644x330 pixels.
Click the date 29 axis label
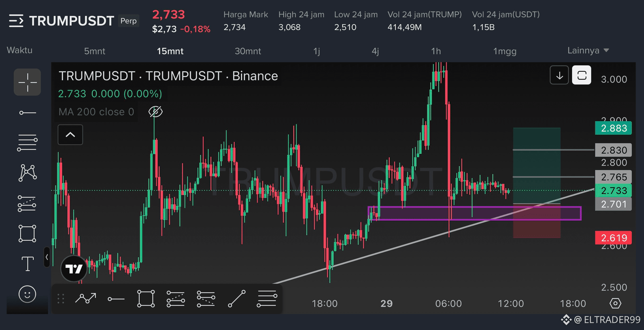tap(386, 304)
